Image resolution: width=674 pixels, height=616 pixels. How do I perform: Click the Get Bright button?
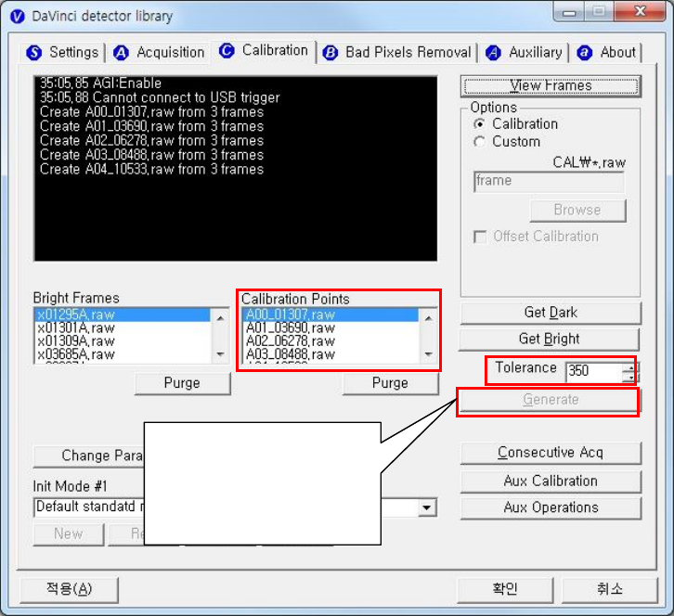click(x=550, y=340)
